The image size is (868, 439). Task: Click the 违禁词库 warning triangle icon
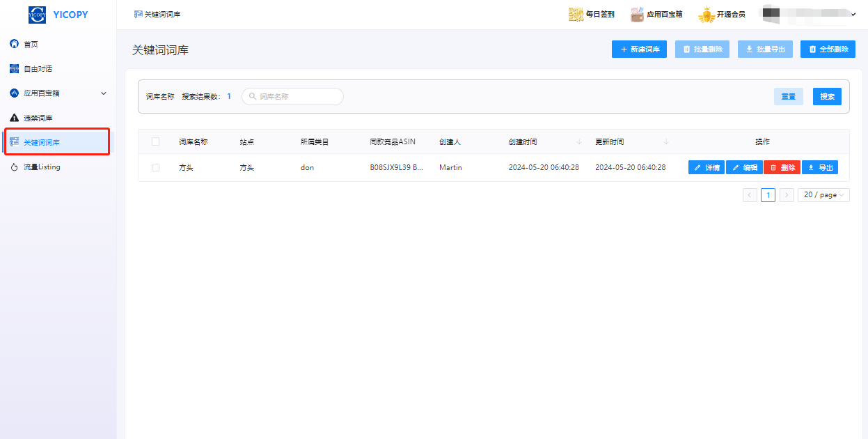14,118
